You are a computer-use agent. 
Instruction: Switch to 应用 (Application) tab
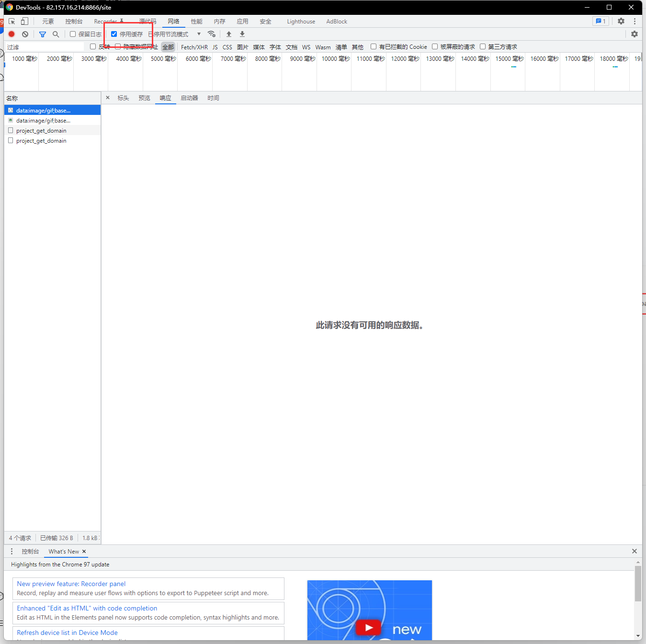[x=242, y=22]
